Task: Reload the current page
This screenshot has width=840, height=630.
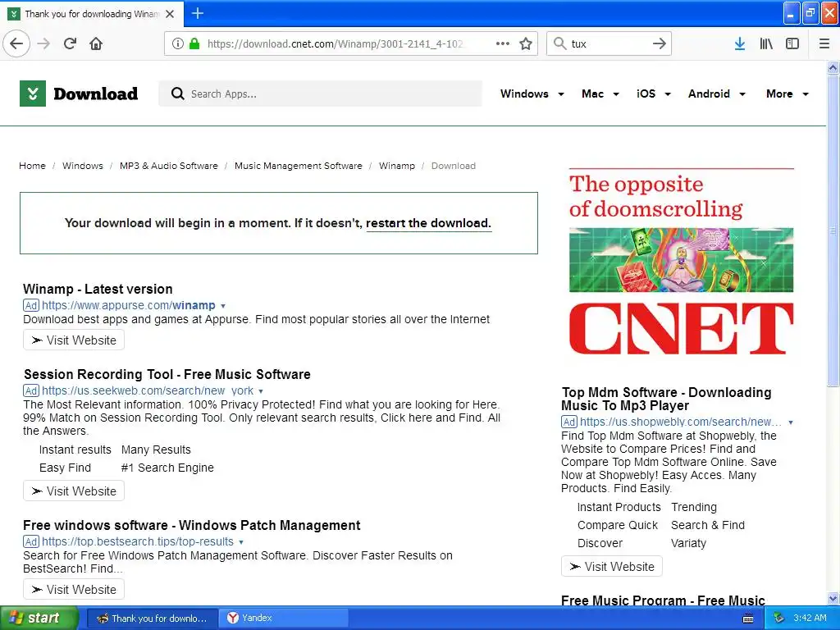Action: (x=70, y=43)
